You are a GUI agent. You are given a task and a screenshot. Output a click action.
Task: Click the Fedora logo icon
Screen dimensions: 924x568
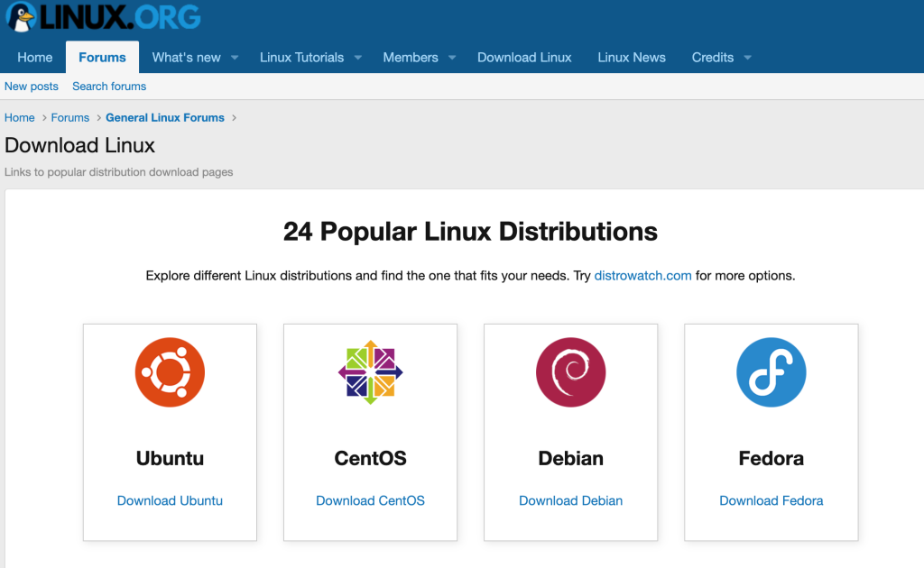[771, 372]
